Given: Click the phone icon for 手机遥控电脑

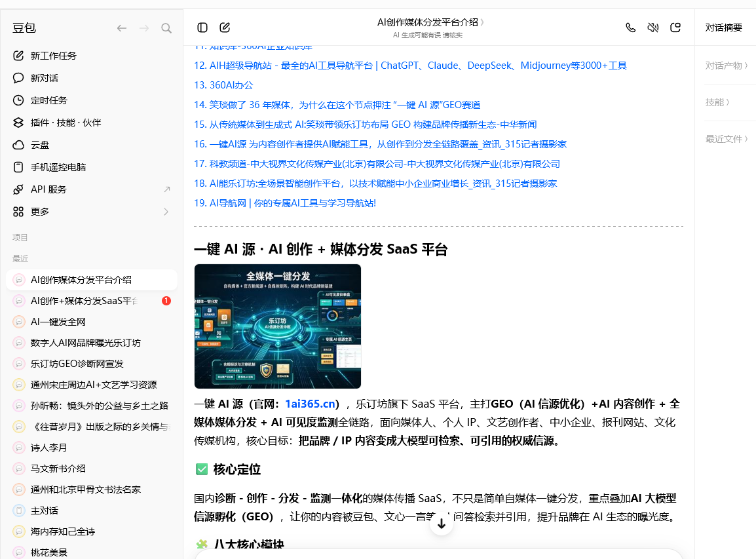Looking at the screenshot, I should point(18,167).
